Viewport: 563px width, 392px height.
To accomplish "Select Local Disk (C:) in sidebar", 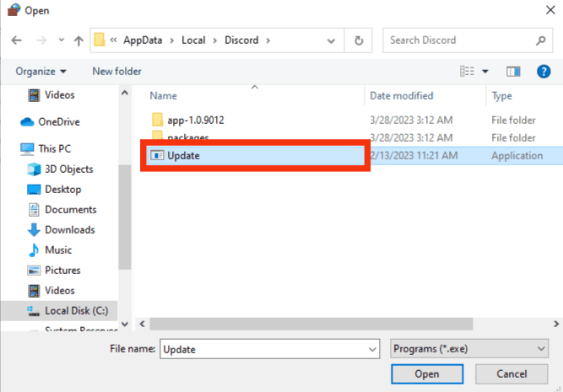I will [59, 310].
